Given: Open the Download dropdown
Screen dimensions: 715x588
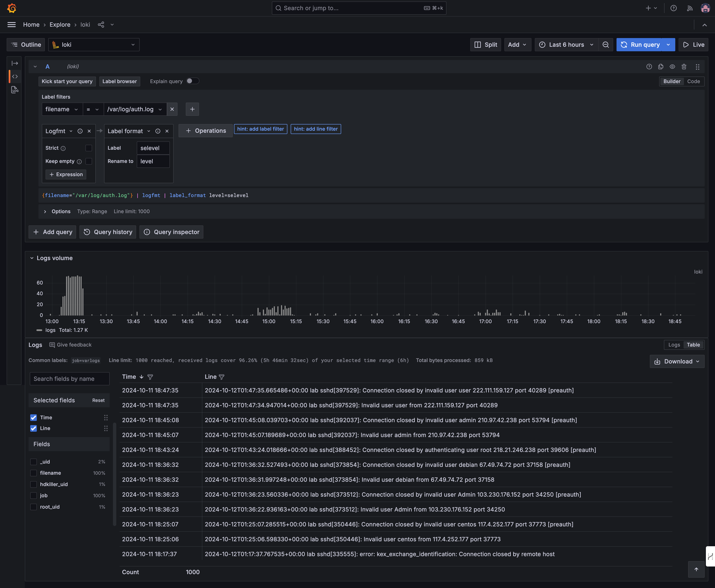Looking at the screenshot, I should point(677,361).
